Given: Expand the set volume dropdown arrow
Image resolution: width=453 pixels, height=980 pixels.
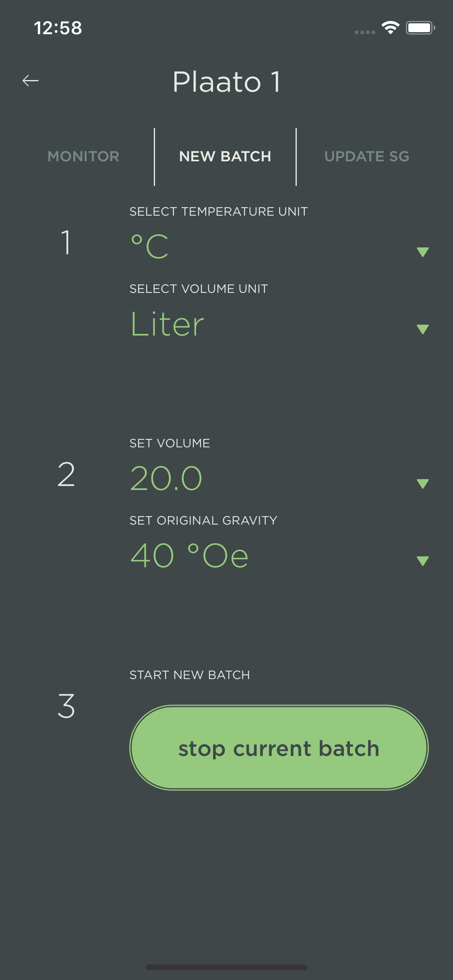Looking at the screenshot, I should click(422, 484).
